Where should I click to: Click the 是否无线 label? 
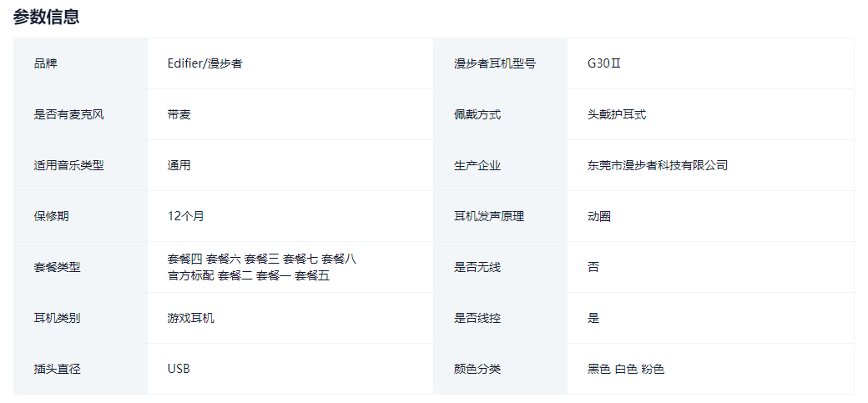tap(477, 267)
